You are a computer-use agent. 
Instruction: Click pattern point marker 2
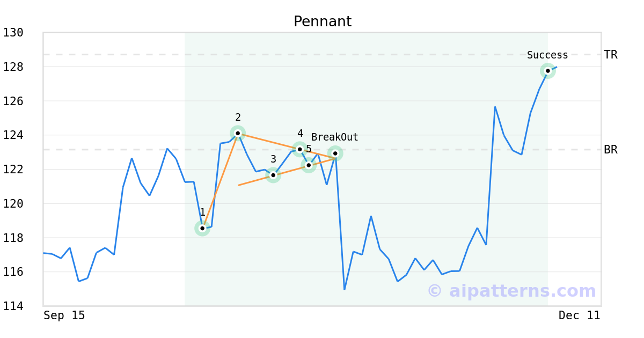(238, 133)
